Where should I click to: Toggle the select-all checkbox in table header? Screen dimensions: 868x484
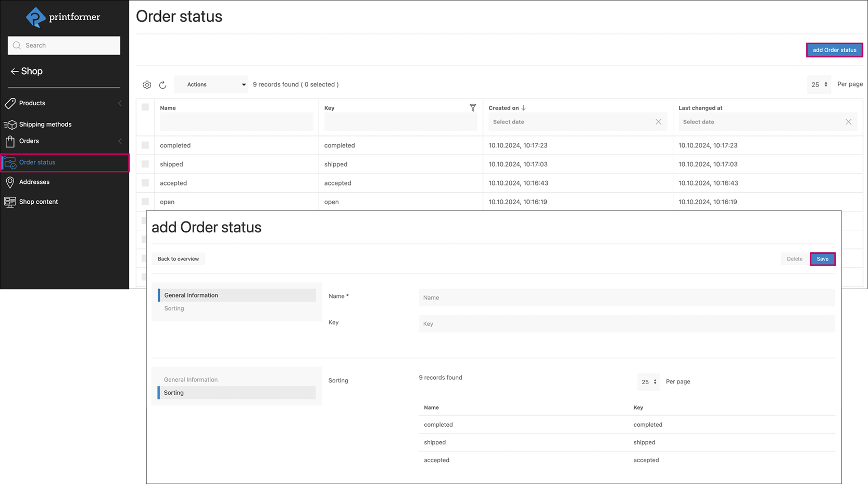(x=145, y=107)
